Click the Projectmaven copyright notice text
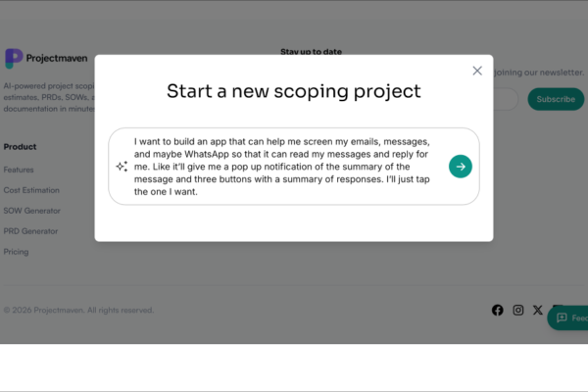Viewport: 588px width, 392px height. point(78,311)
